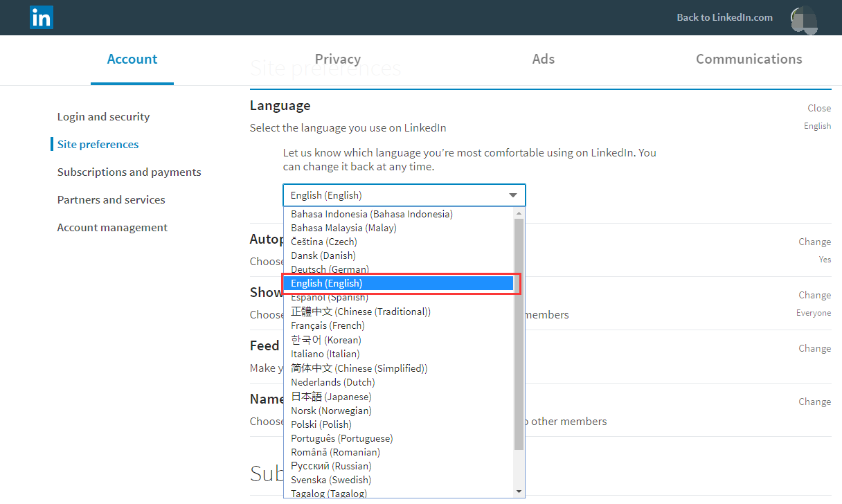The image size is (842, 504).
Task: Go to Partners and services
Action: pos(111,200)
